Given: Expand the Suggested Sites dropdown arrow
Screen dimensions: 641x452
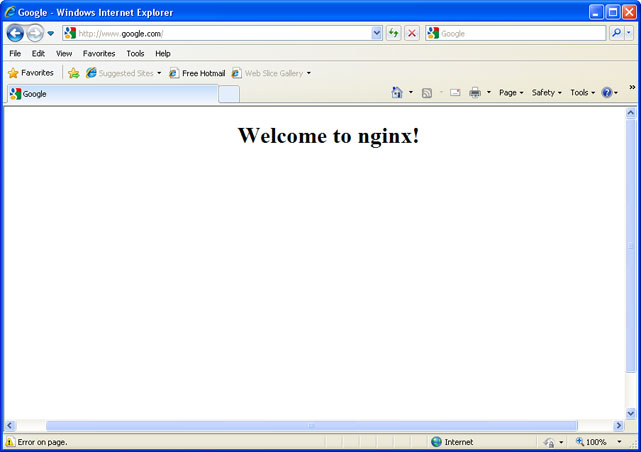Looking at the screenshot, I should (x=159, y=73).
